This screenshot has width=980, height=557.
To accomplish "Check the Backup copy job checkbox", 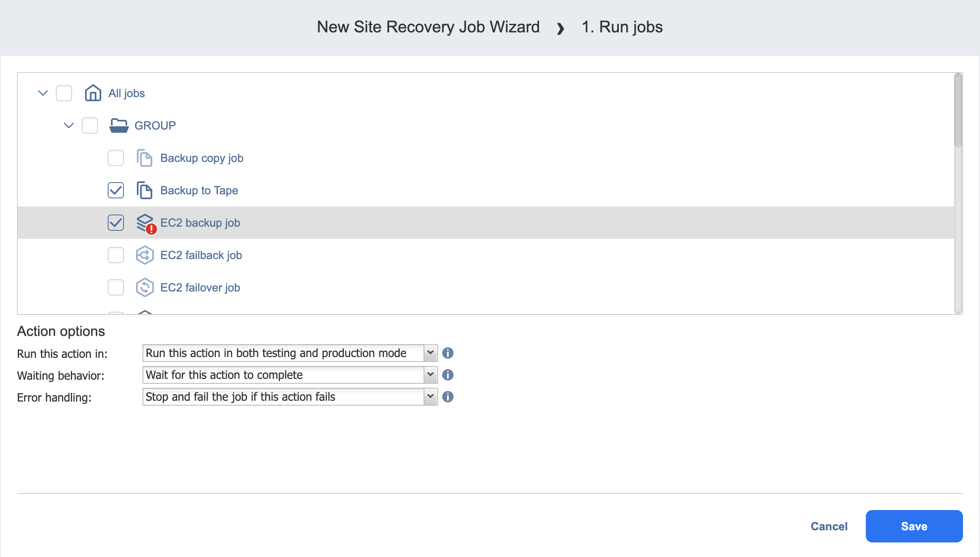I will 116,158.
